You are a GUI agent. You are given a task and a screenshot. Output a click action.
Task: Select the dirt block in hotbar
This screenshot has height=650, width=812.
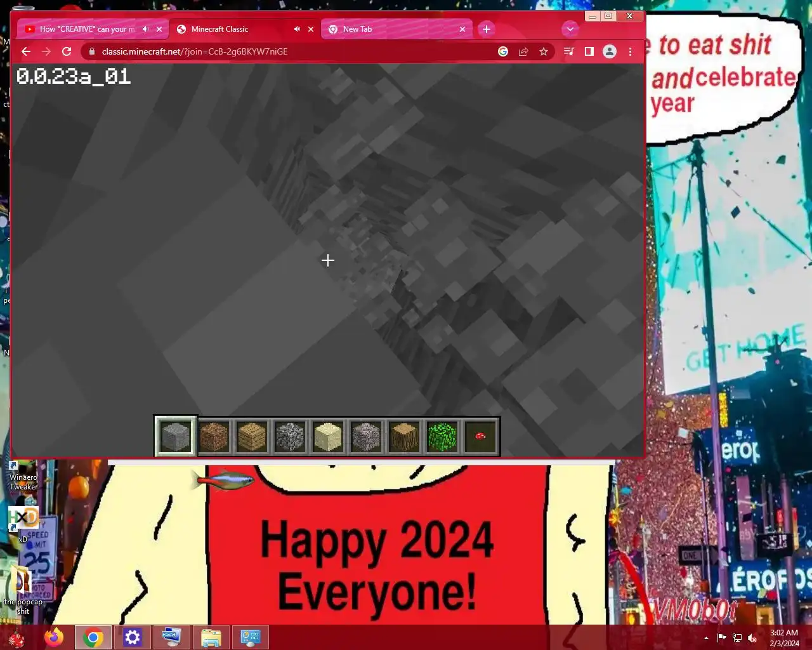coord(214,437)
